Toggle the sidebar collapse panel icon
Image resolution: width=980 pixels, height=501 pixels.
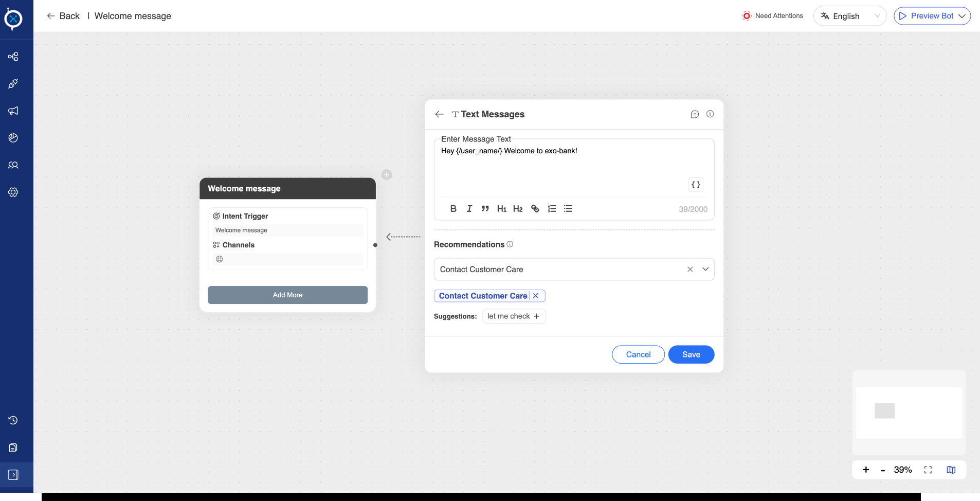13,475
